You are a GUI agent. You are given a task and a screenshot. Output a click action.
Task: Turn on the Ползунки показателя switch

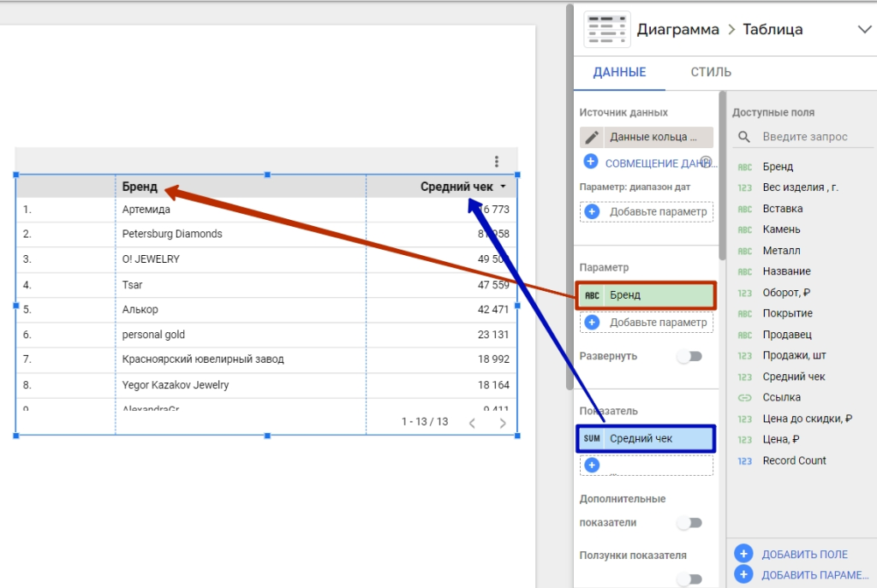coord(689,579)
